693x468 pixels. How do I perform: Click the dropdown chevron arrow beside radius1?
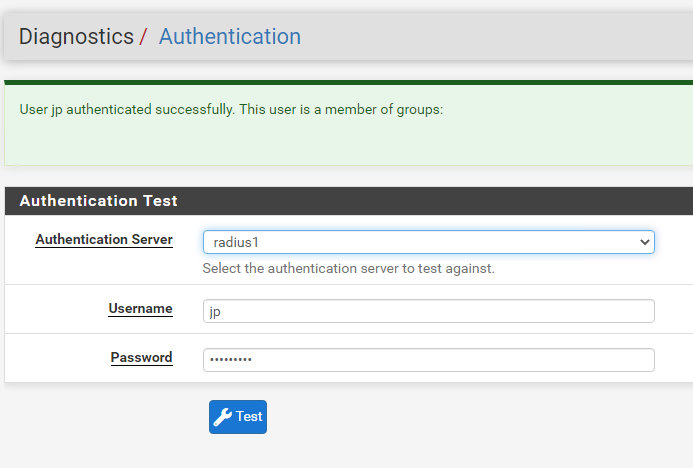pos(644,242)
